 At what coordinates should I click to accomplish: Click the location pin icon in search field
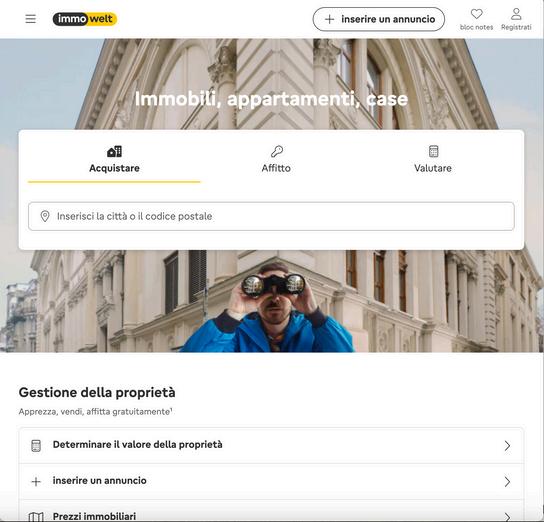pyautogui.click(x=45, y=216)
